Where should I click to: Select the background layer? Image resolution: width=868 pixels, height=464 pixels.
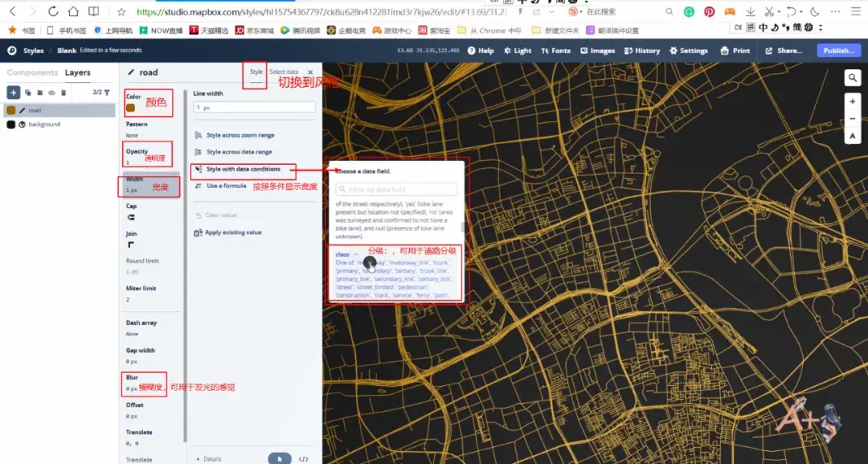(x=59, y=125)
